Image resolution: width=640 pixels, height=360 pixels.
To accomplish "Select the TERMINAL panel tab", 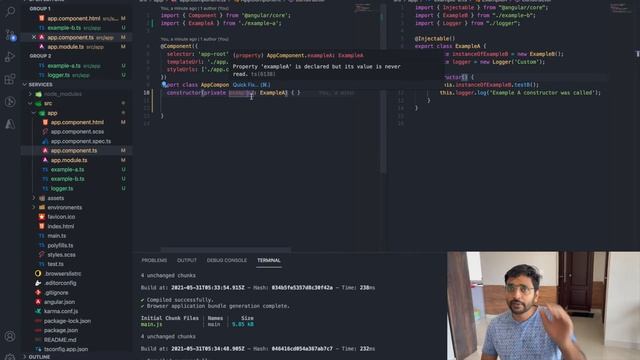I will [269, 260].
